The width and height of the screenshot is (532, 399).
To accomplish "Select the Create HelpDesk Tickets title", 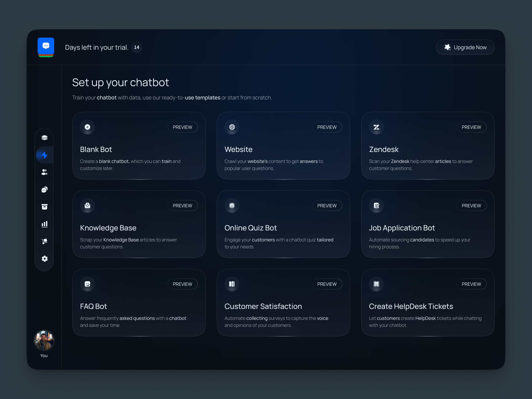I will point(411,306).
